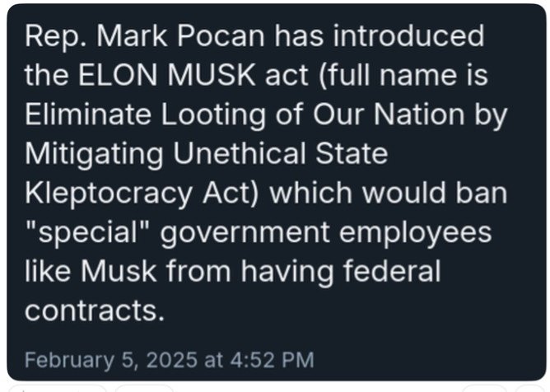Click the name "Mark Pocan" in the post
The width and height of the screenshot is (550, 392).
[180, 35]
